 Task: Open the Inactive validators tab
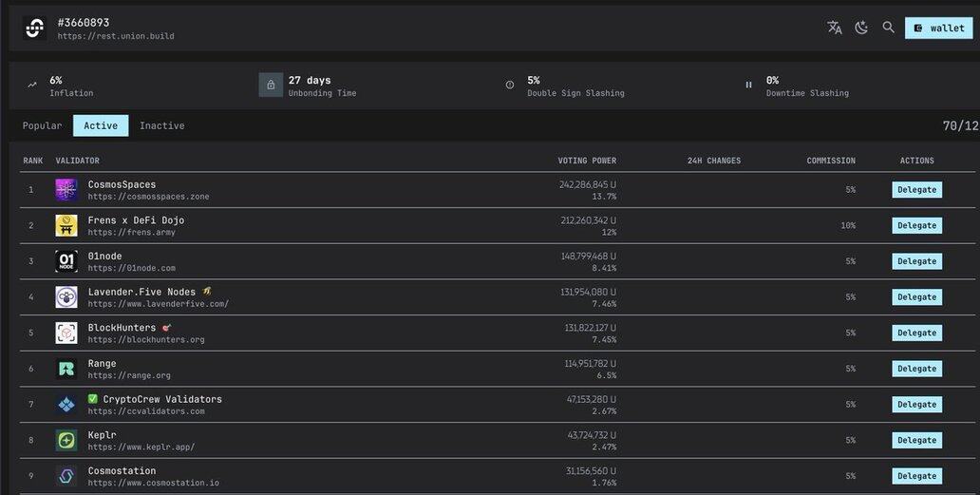[x=161, y=125]
